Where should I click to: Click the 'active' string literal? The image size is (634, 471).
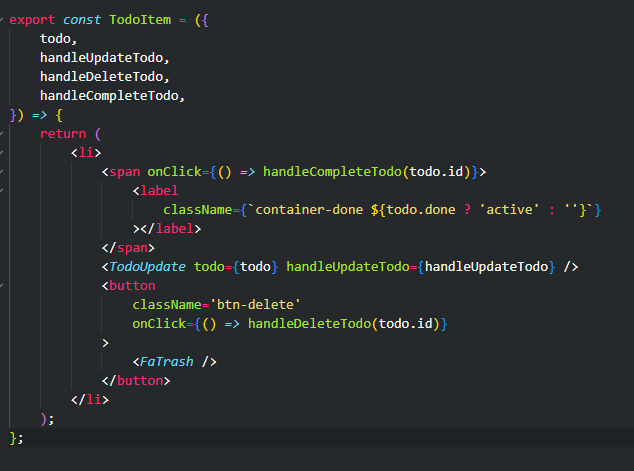509,210
